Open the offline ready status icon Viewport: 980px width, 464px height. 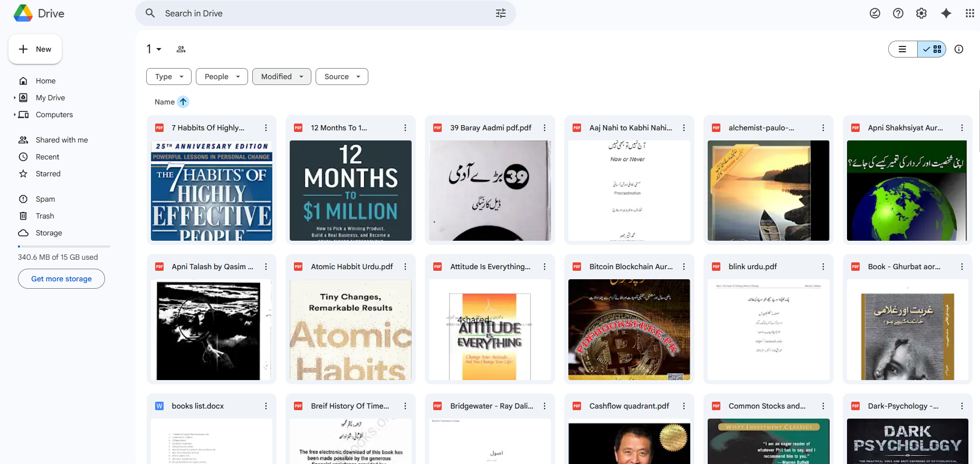pos(875,13)
